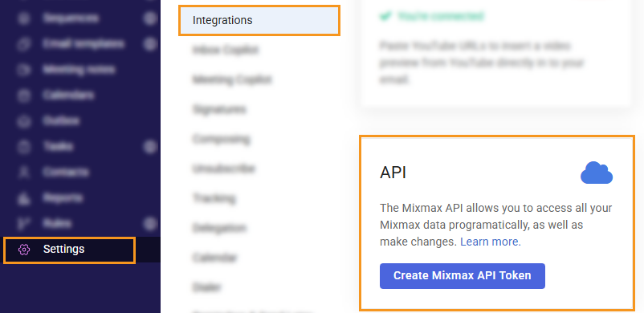Open Sequences in the sidebar
This screenshot has height=313, width=644.
[70, 18]
